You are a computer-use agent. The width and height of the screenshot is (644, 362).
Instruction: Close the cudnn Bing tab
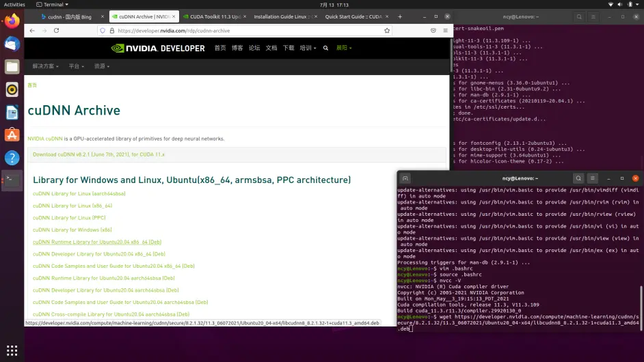(x=103, y=16)
